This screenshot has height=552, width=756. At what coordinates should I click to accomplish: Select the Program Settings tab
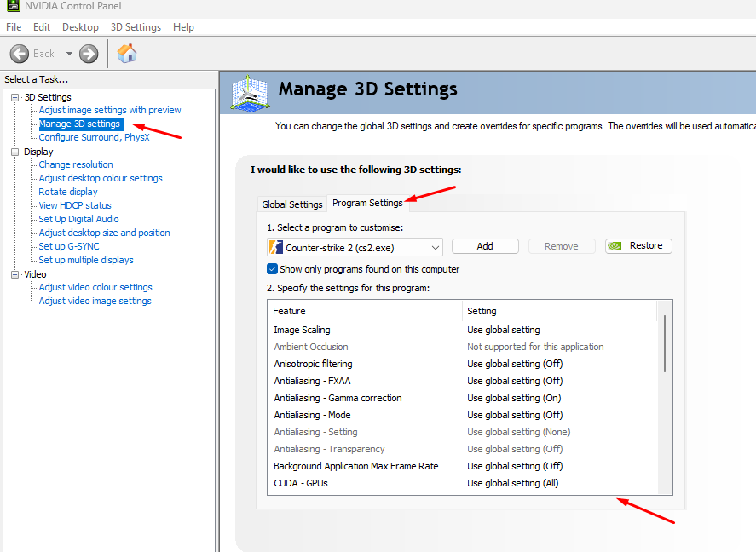[367, 204]
